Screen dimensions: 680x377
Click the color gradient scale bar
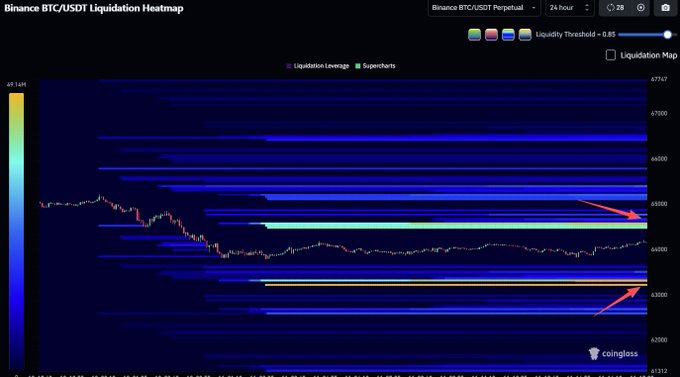[x=16, y=232]
